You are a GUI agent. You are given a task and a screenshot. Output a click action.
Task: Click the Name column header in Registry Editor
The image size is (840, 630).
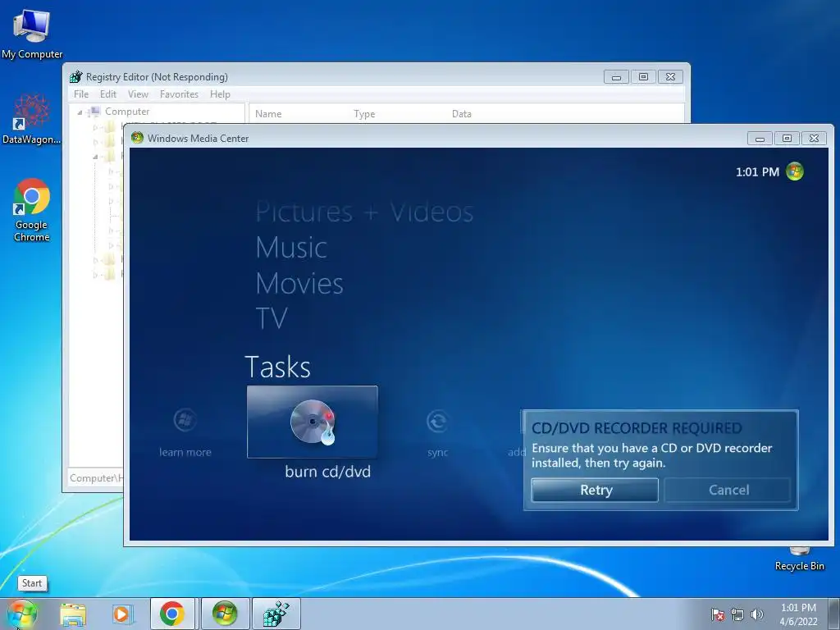click(x=268, y=114)
